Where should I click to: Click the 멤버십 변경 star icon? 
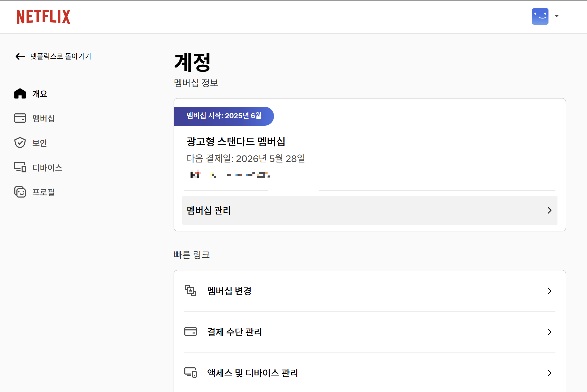point(191,291)
